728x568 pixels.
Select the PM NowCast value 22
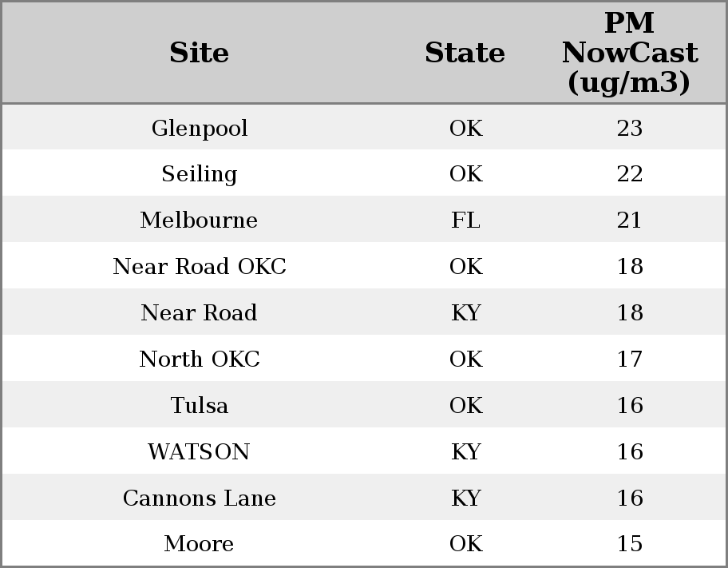629,174
